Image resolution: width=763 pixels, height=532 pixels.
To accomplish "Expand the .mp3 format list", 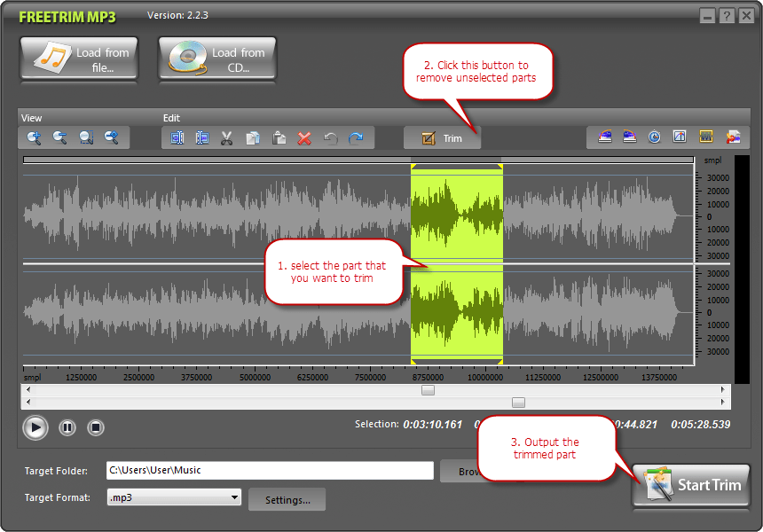I will pos(235,497).
